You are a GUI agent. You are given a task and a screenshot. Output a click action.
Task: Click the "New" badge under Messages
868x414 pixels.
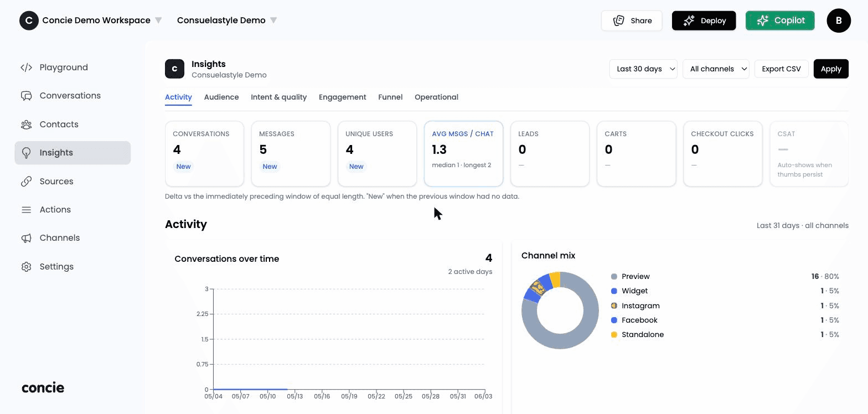(x=270, y=167)
